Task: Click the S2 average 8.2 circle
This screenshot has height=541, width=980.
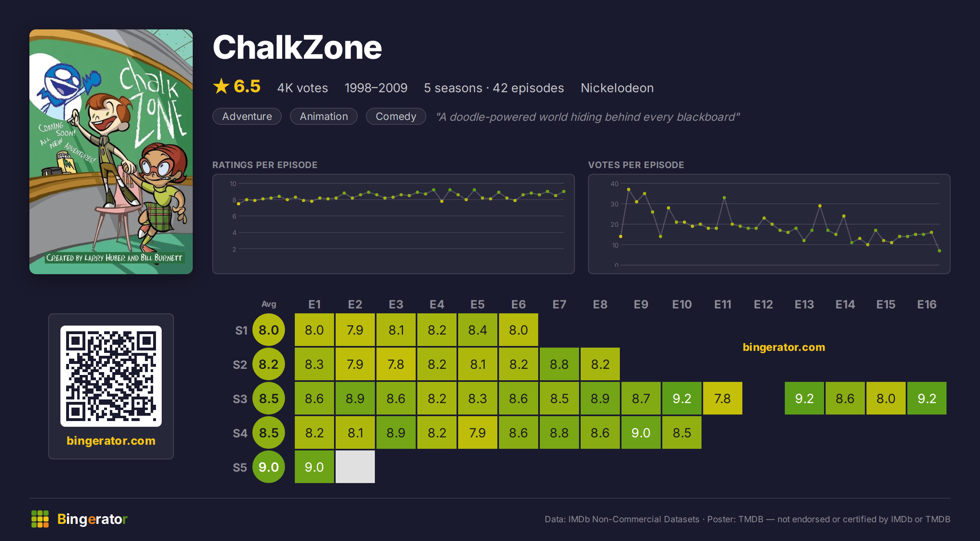Action: pyautogui.click(x=269, y=364)
